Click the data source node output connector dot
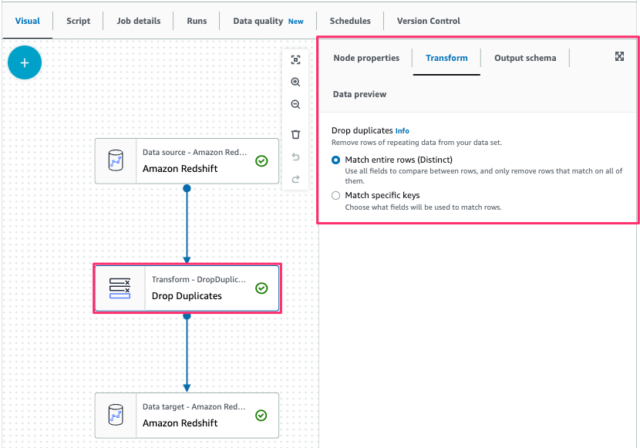Screen dimensions: 640x448 coord(187,188)
